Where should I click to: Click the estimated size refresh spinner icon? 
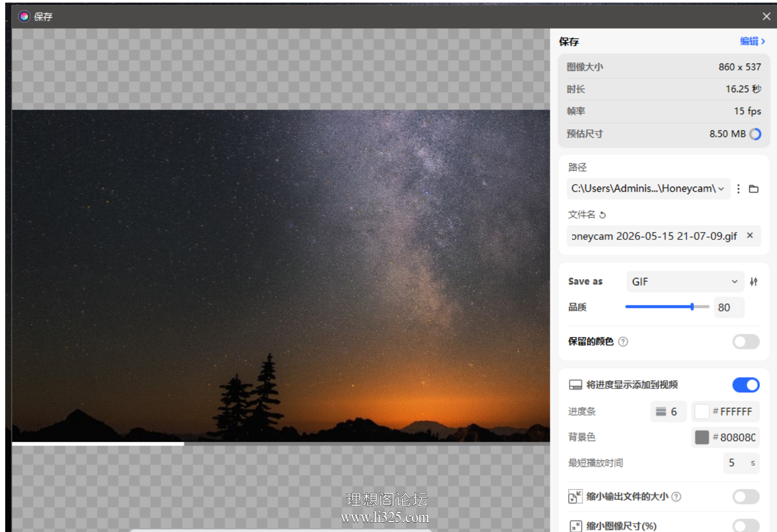(x=755, y=134)
